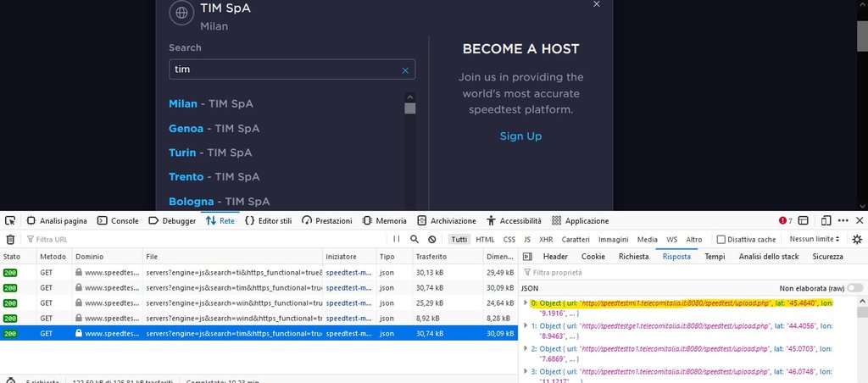This screenshot has height=383, width=868.
Task: Expand JSON object 3 arrow
Action: [526, 371]
